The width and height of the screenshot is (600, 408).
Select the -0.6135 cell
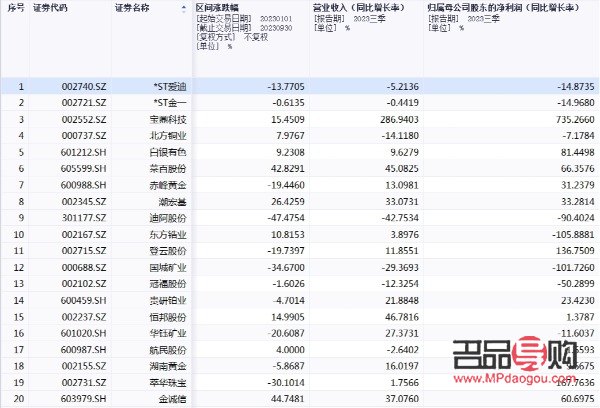(289, 103)
